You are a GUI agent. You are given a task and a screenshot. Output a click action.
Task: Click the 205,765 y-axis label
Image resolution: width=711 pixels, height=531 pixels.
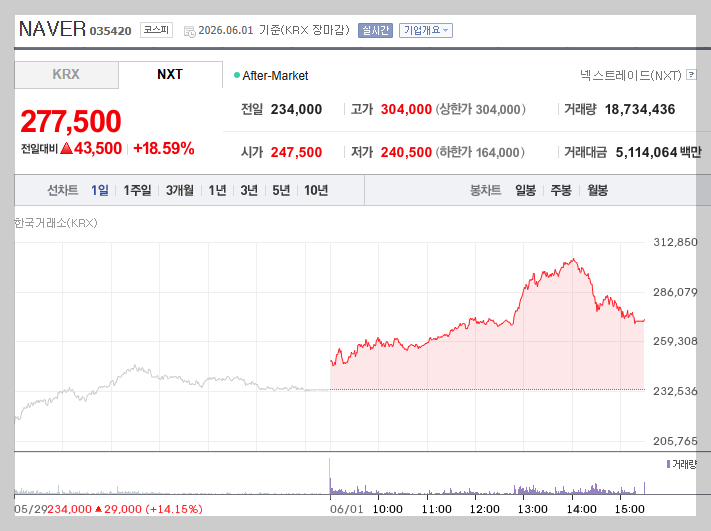(675, 441)
